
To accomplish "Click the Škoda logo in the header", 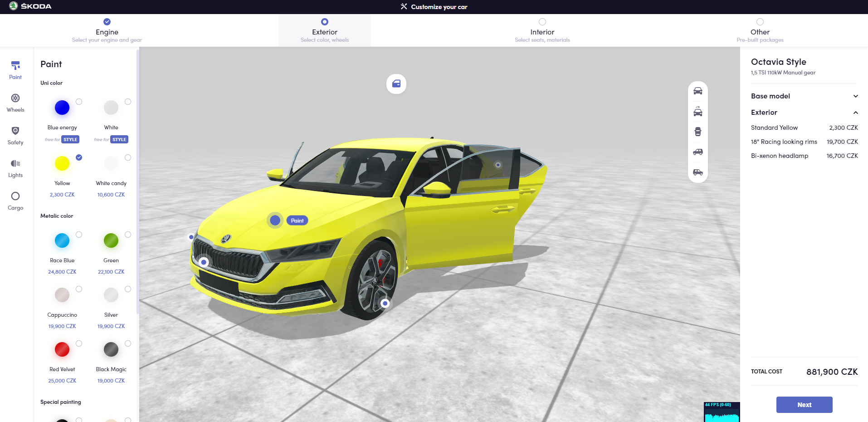I will tap(30, 6).
